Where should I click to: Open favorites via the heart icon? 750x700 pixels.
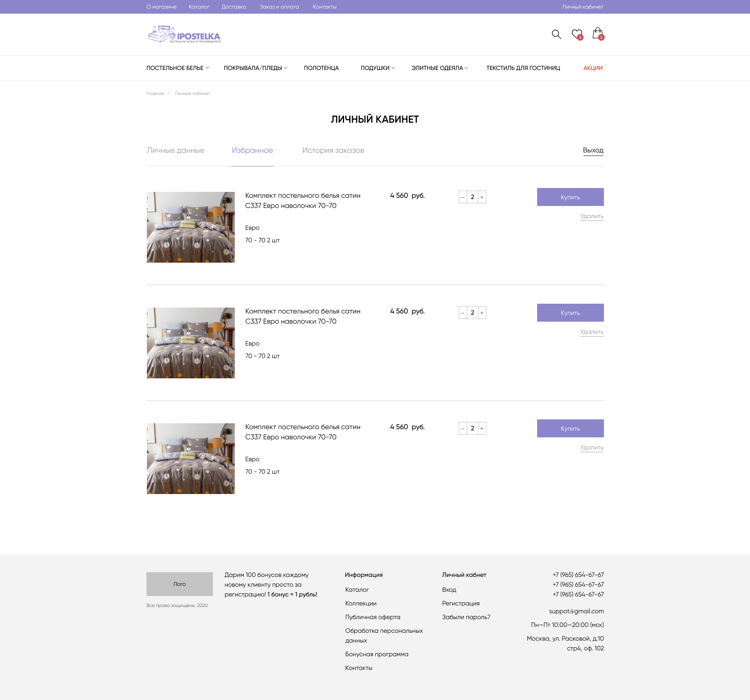tap(577, 34)
